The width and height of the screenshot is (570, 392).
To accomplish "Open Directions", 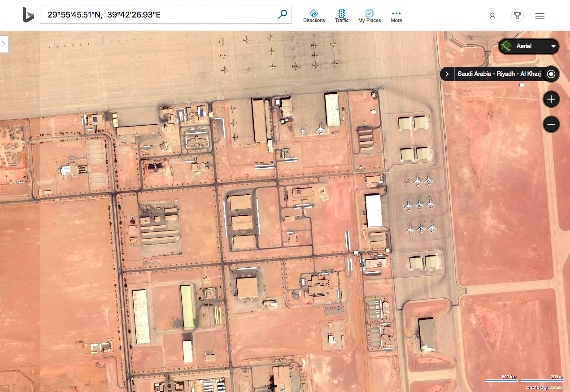I will click(314, 16).
